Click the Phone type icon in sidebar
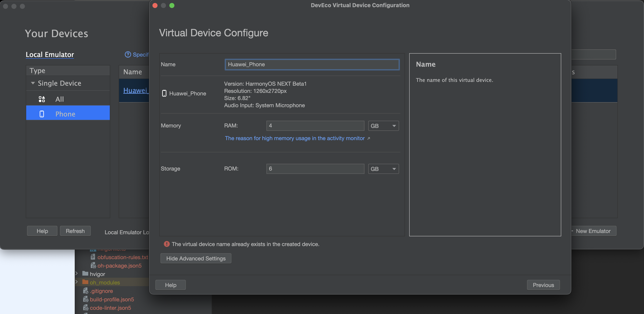Image resolution: width=644 pixels, height=314 pixels. coord(42,114)
